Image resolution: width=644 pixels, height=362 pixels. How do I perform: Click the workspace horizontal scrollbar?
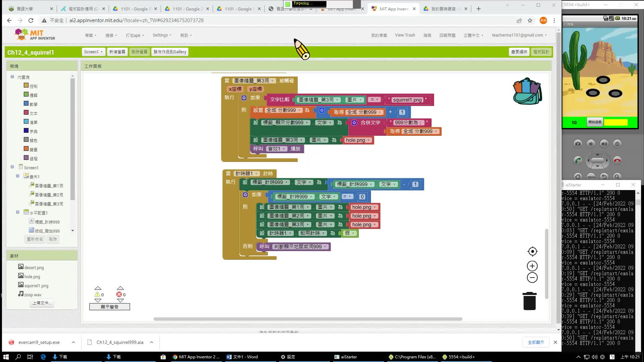pos(308,319)
